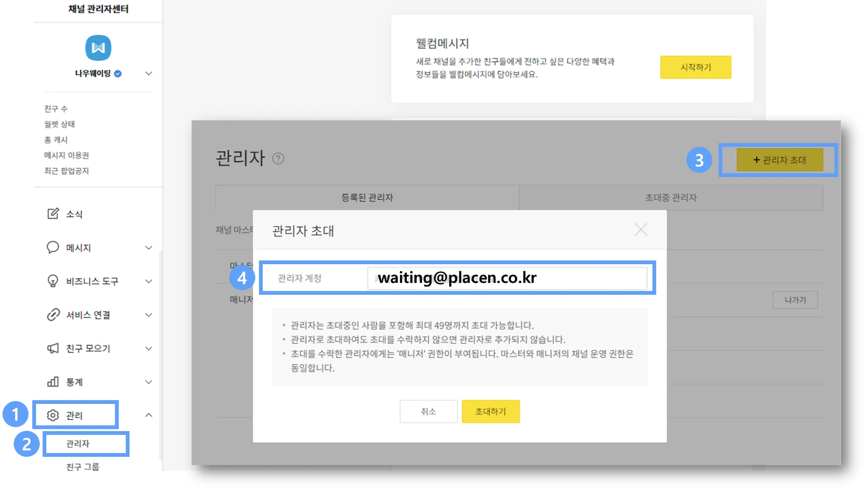Switch to the 등록된 관리자 tab

367,198
